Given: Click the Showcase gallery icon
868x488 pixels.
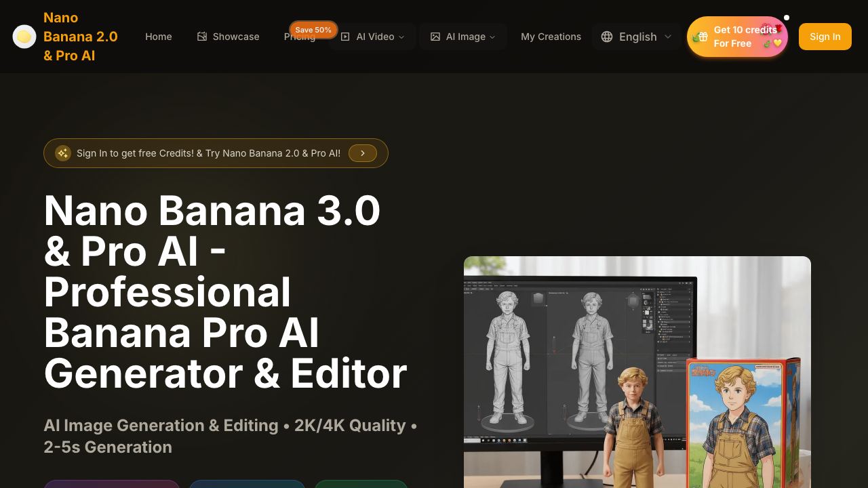Looking at the screenshot, I should tap(202, 37).
